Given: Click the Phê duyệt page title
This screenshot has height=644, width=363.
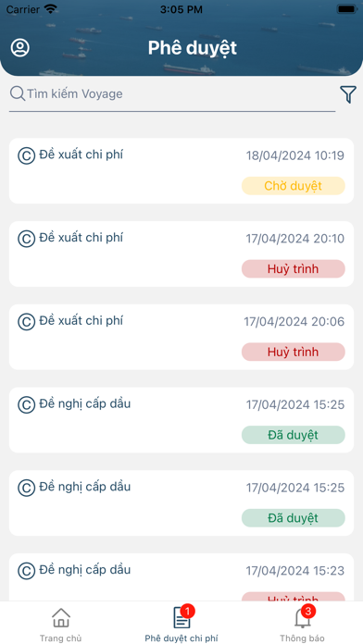Looking at the screenshot, I should (x=193, y=48).
